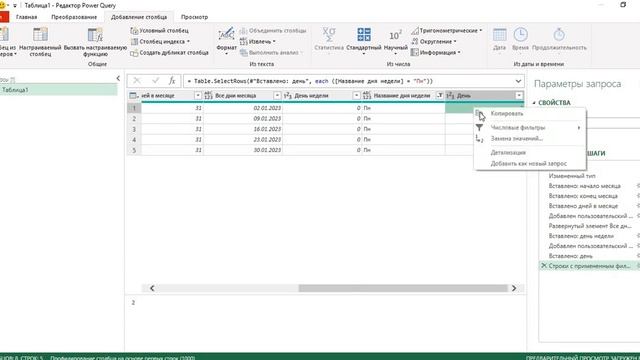
Task: Collapse the СВОЙСТВА section
Action: click(x=534, y=103)
